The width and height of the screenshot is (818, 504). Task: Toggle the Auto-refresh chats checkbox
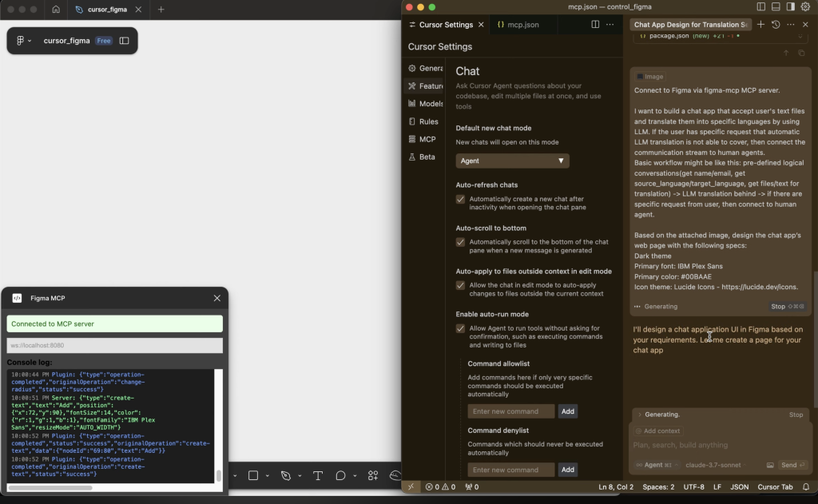pos(460,199)
